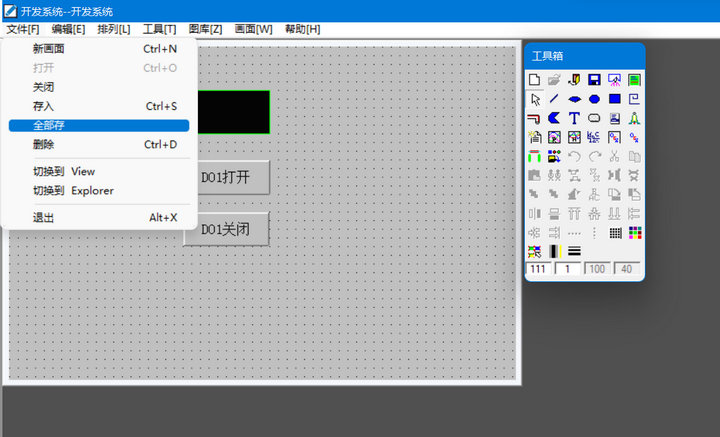Select the text T tool
Screen dimensions: 720x437
click(x=574, y=118)
